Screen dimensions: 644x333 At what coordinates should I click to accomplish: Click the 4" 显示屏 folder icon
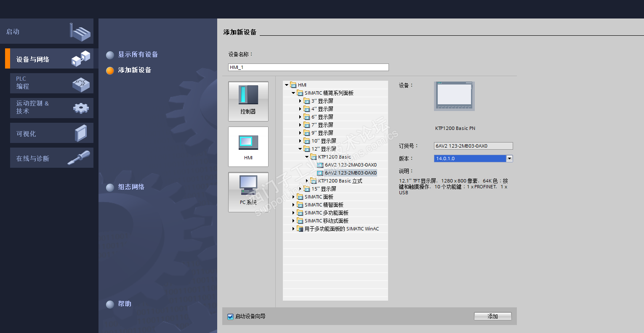pyautogui.click(x=307, y=109)
